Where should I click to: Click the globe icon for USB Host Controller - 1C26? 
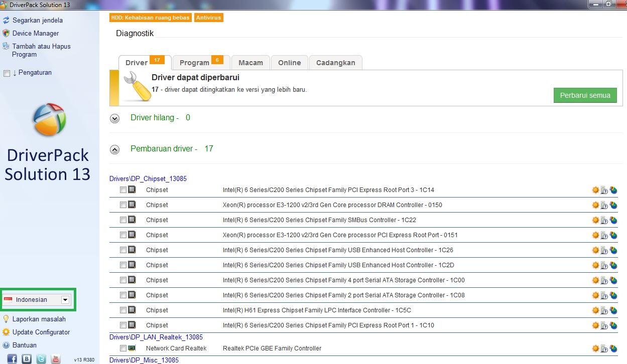tap(613, 251)
